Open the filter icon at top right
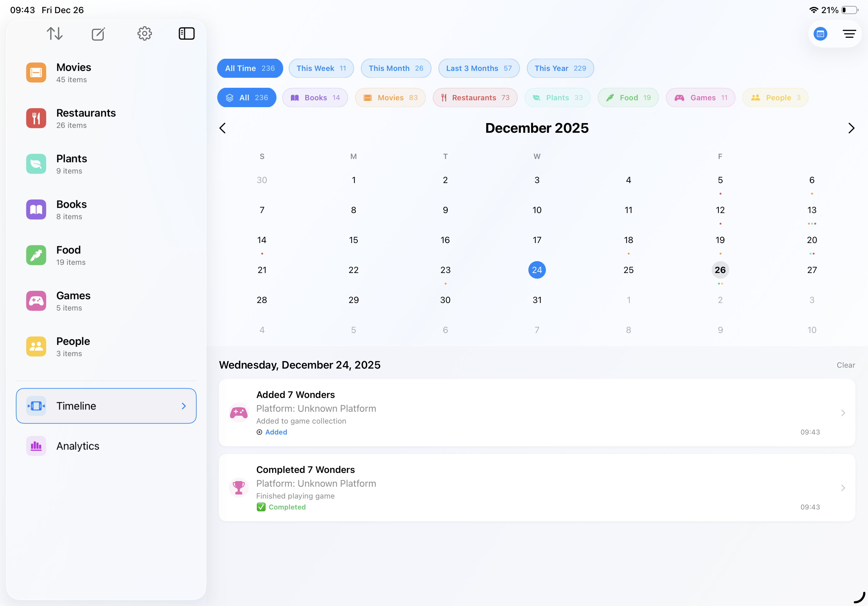Image resolution: width=868 pixels, height=606 pixels. point(849,34)
